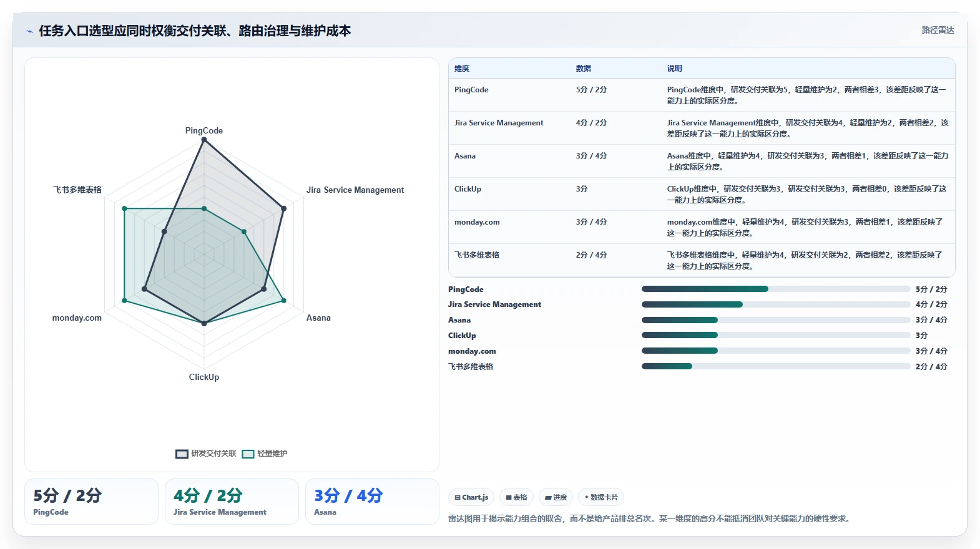Click the 表格 tag chip
980x549 pixels.
[x=516, y=497]
